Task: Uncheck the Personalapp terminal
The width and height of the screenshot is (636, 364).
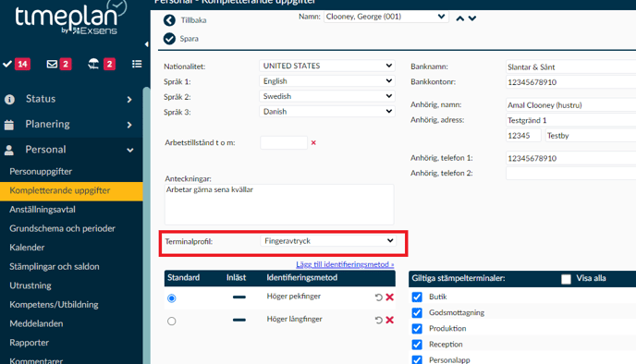Action: pos(417,359)
